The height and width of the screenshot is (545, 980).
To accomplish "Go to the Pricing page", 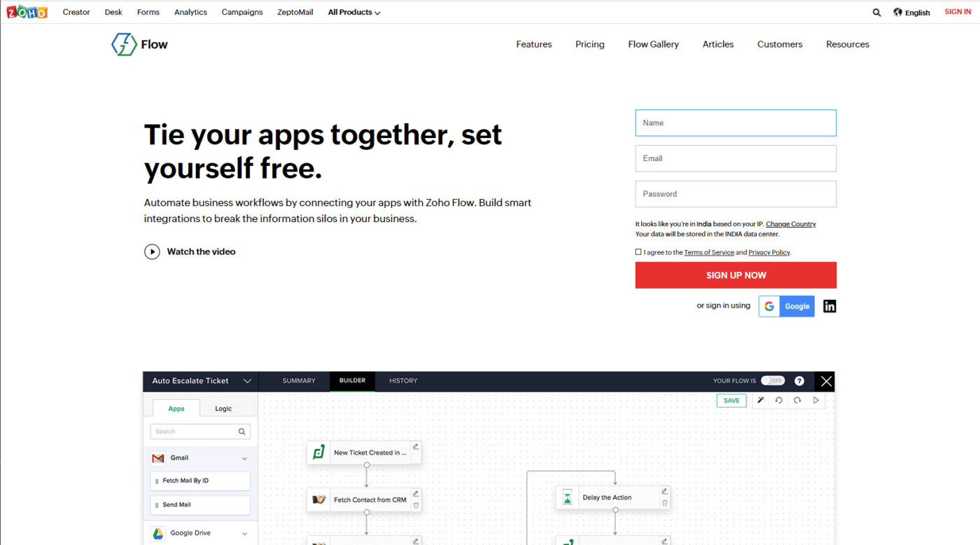I will pyautogui.click(x=590, y=44).
